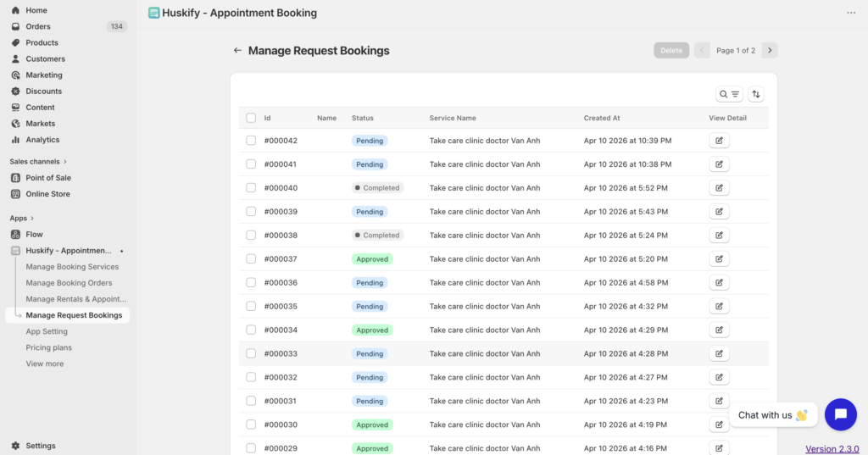Click the Version 2.3.0 link

click(x=832, y=449)
